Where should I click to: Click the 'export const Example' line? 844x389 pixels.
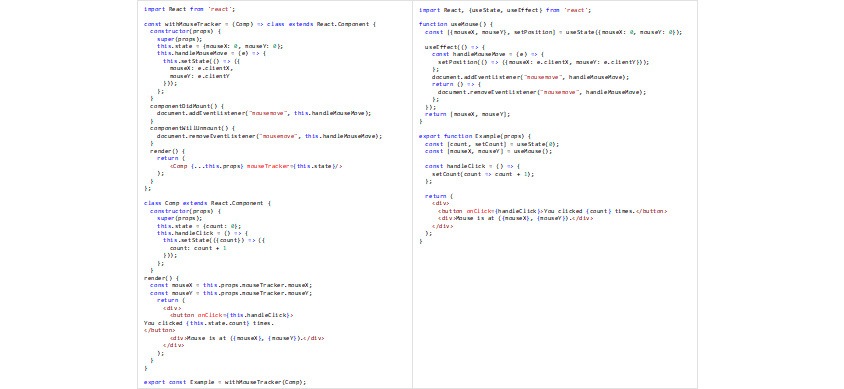click(x=224, y=382)
